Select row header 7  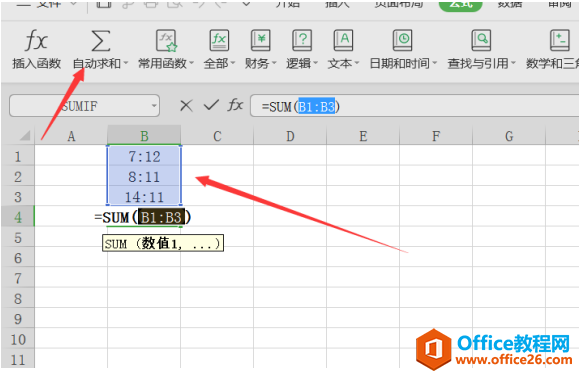(x=18, y=278)
